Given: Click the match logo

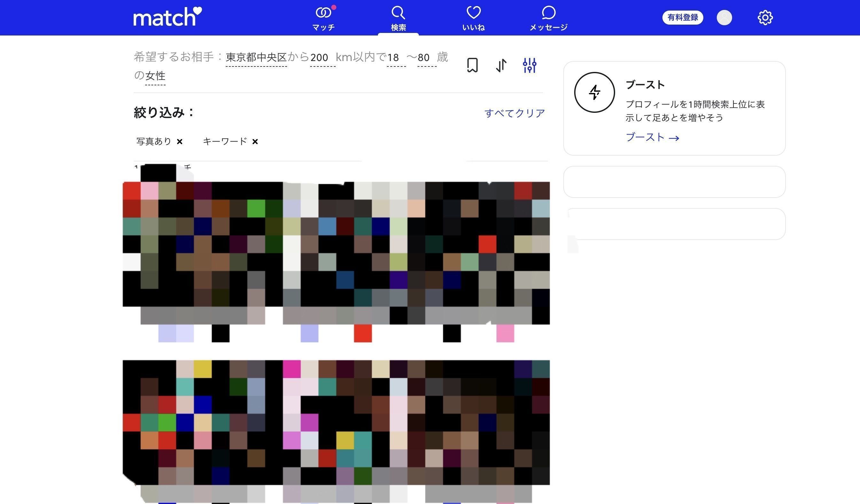Looking at the screenshot, I should 167,17.
